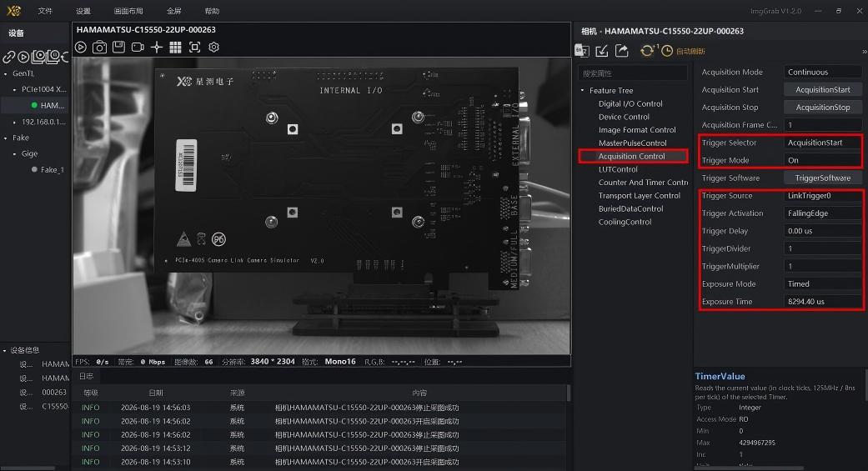Click the TimerValue description vertical scrollbar
Viewport: 868px width, 471px height.
click(865, 384)
